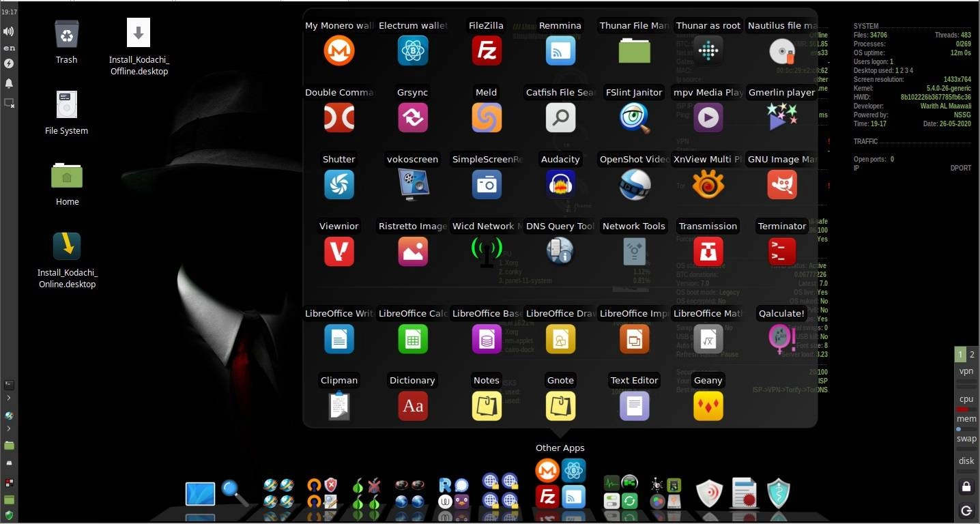Image resolution: width=980 pixels, height=524 pixels.
Task: Launch Terminator terminal
Action: pos(782,251)
